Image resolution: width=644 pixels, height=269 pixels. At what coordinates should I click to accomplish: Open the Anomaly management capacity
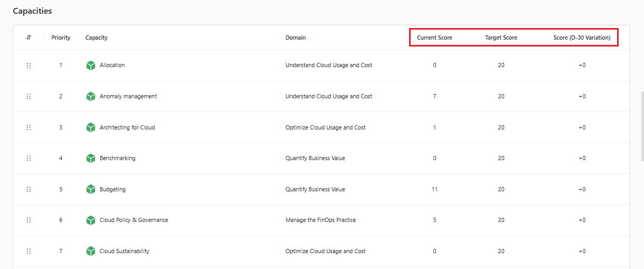click(x=128, y=96)
